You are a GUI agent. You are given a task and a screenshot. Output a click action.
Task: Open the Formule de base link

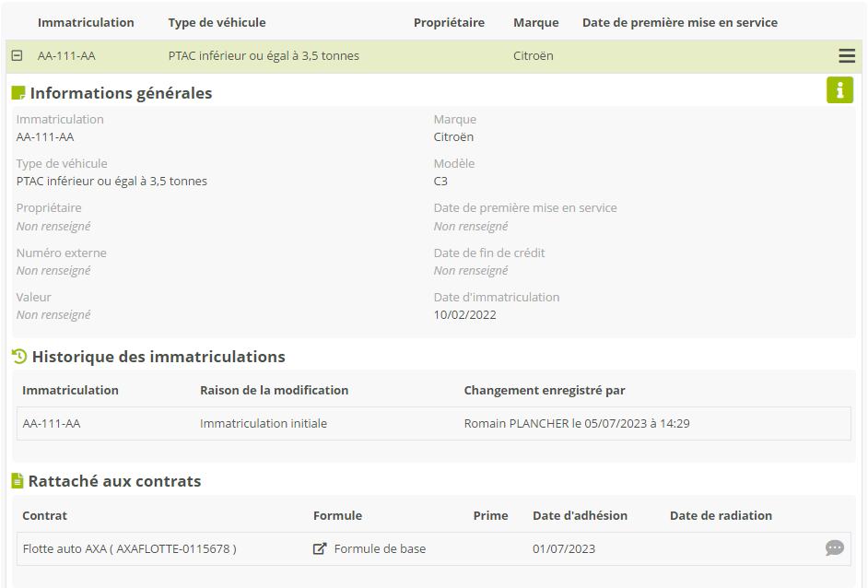click(380, 548)
